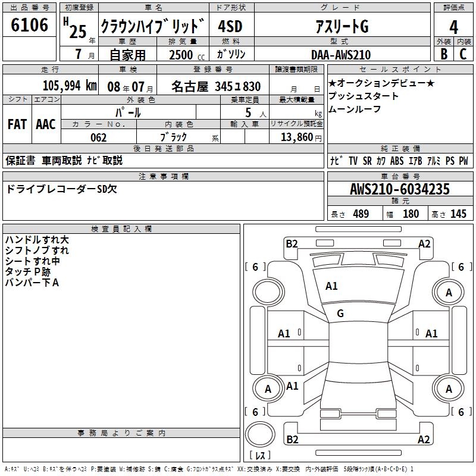
Task: Select the B2 label above the car diagram
Action: point(292,243)
